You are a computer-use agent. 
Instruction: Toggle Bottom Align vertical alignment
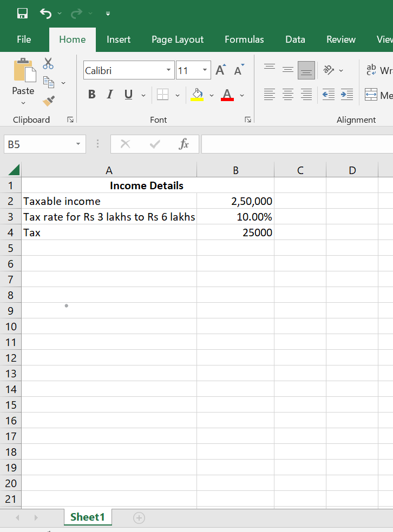[306, 70]
